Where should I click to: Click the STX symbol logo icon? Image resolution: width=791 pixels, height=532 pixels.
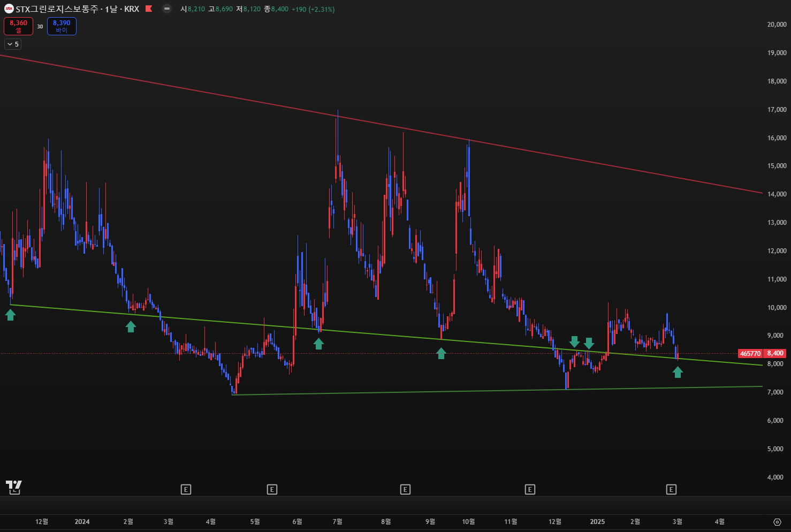click(x=9, y=9)
